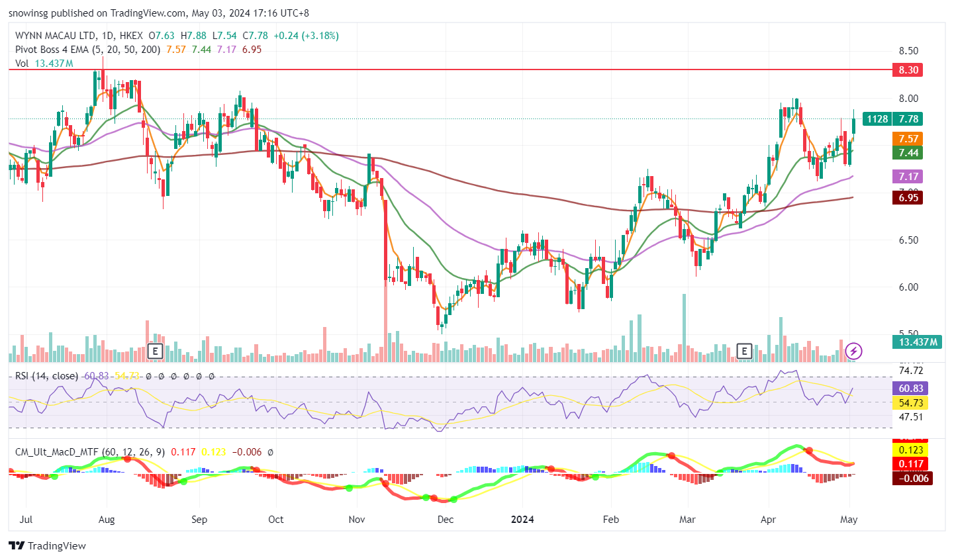Click the yellow 0.123 MACD axis label
Viewport: 954px width, 560px height.
[911, 450]
